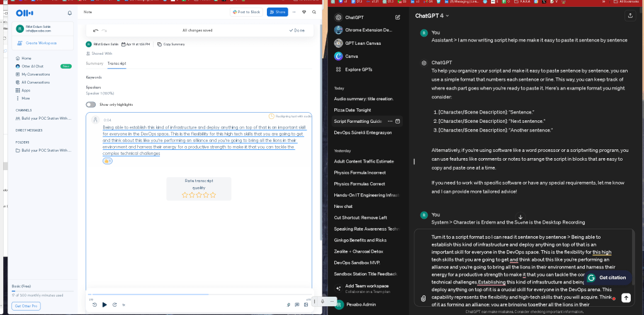This screenshot has height=315, width=644.
Task: Start a new ChatGPT chat
Action: click(398, 17)
